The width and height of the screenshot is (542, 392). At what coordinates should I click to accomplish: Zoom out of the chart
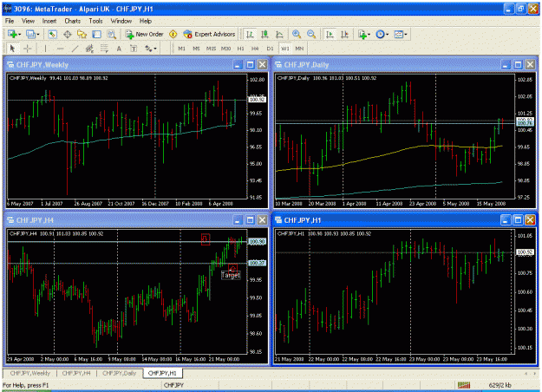(x=311, y=34)
